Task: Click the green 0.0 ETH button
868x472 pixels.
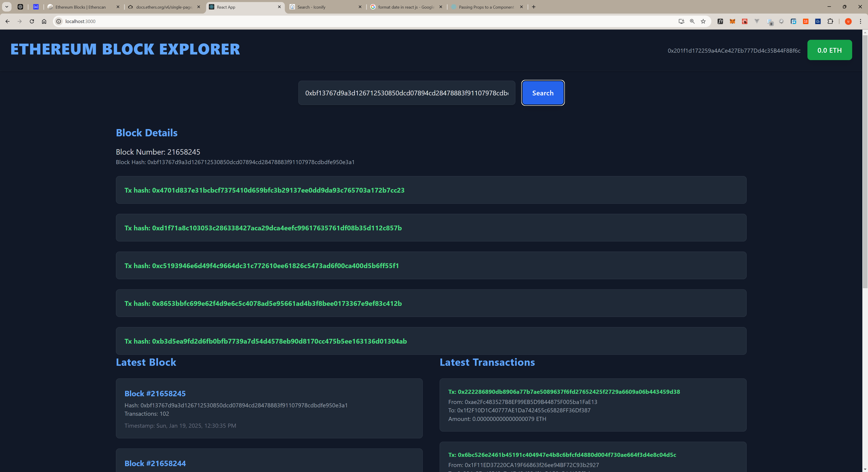Action: (829, 50)
